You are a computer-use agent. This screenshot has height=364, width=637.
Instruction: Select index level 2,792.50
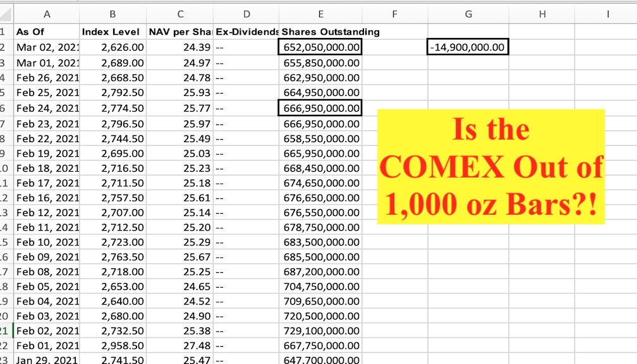[112, 93]
